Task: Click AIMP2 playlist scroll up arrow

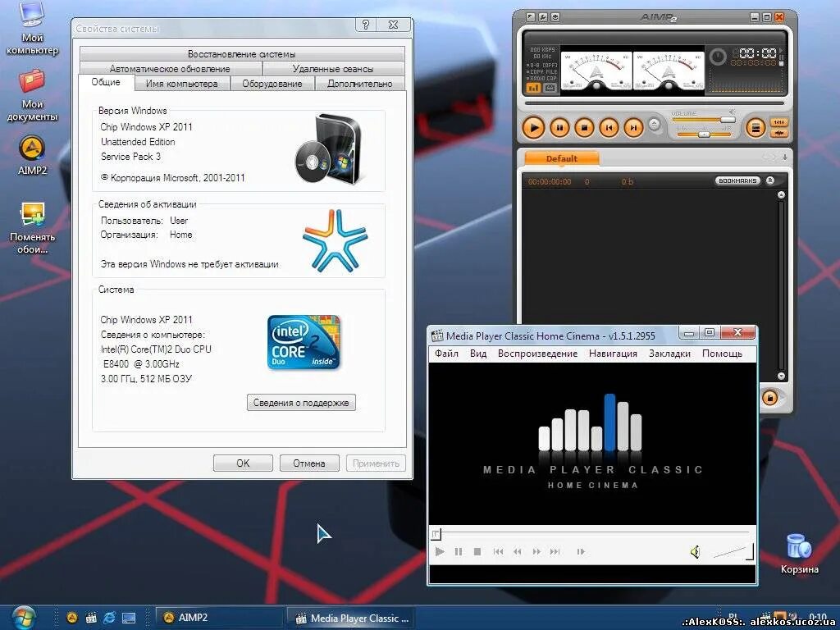Action: [x=781, y=195]
